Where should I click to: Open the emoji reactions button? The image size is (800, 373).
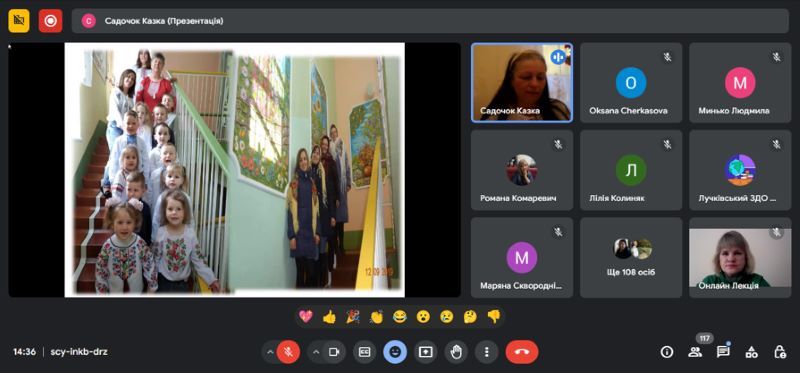tap(395, 352)
